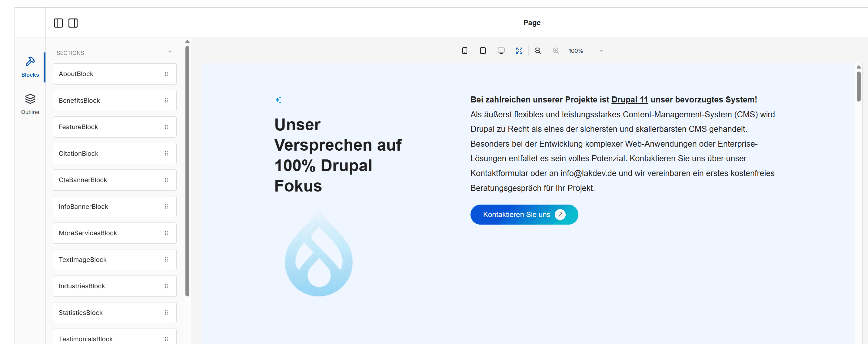Click the StatisticsBlock label
868x344 pixels.
coord(81,313)
